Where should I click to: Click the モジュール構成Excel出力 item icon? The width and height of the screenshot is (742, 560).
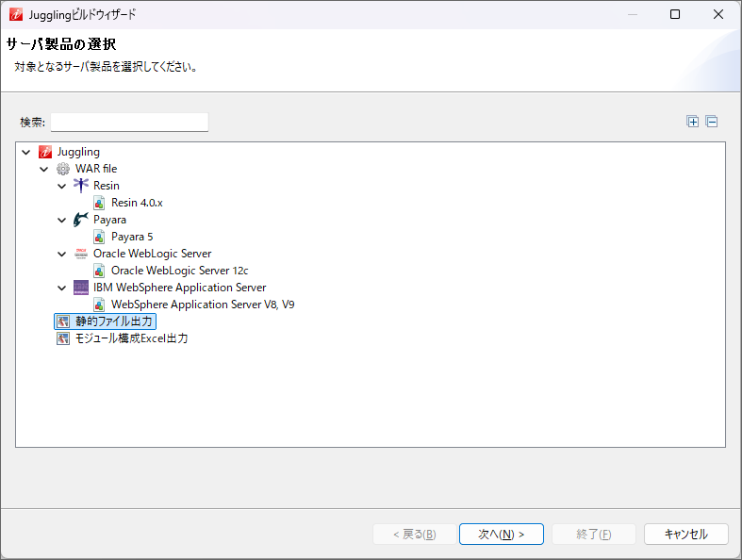pyautogui.click(x=63, y=338)
